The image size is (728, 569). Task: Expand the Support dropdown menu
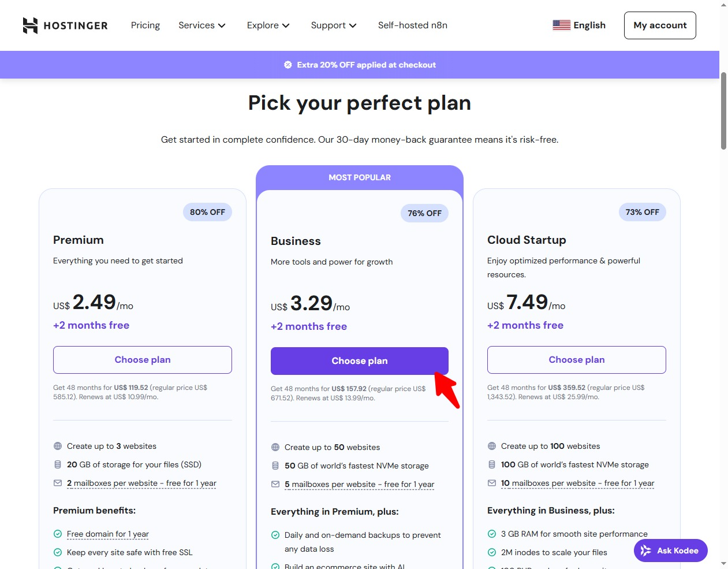click(334, 25)
